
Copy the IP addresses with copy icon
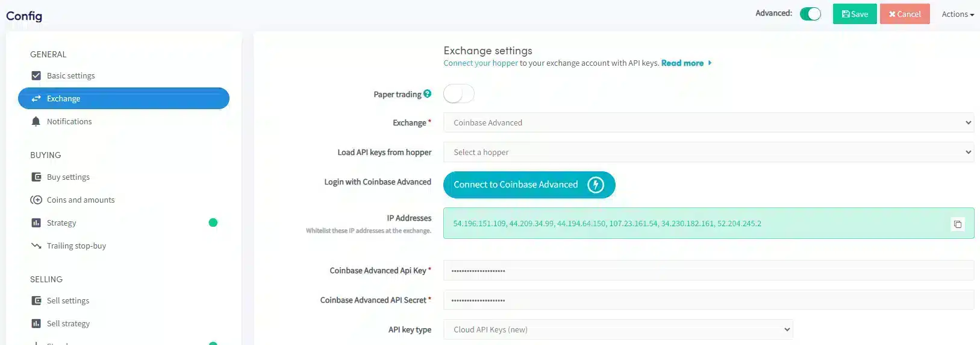coord(958,224)
